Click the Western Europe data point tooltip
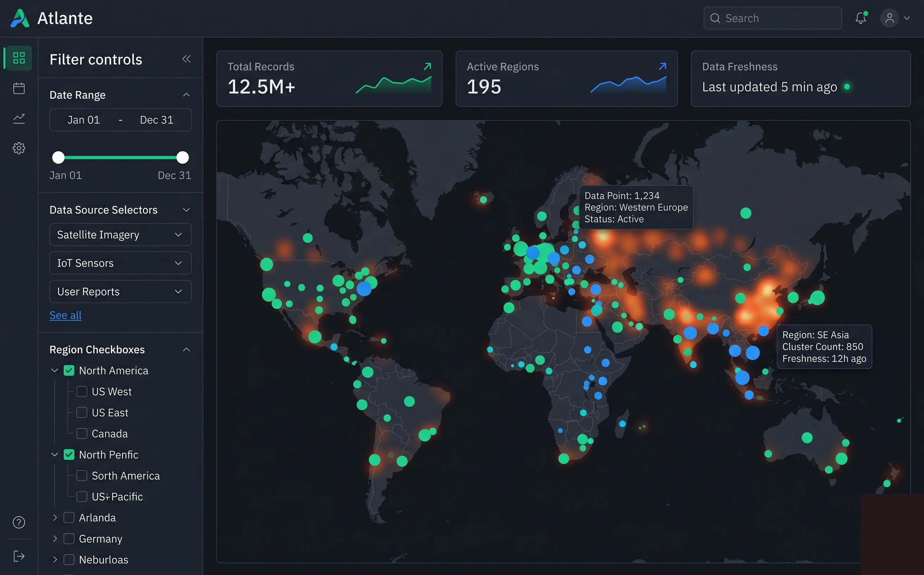This screenshot has width=924, height=575. (x=636, y=207)
